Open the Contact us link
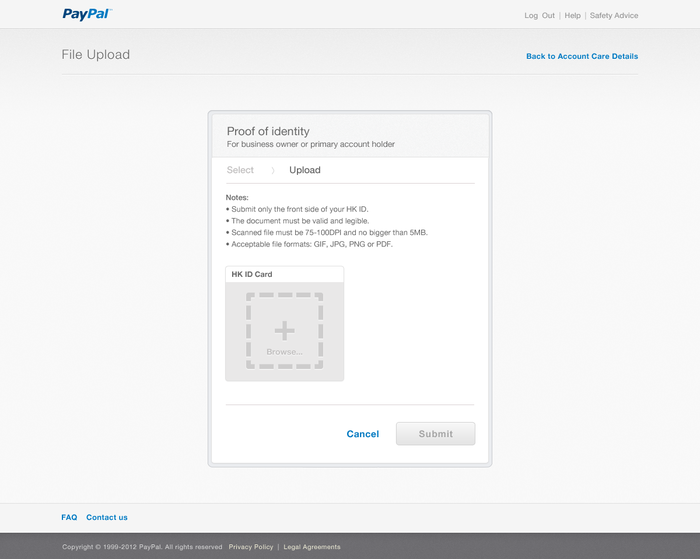Image resolution: width=700 pixels, height=559 pixels. [107, 517]
